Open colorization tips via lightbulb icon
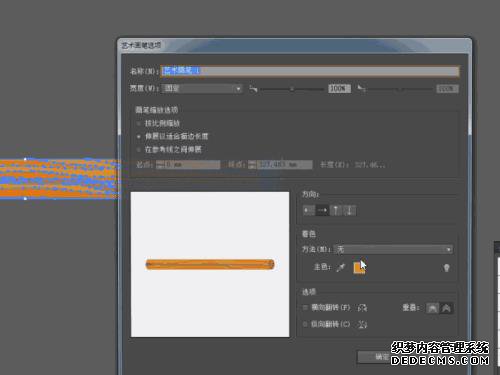The height and width of the screenshot is (375, 500). [x=447, y=268]
